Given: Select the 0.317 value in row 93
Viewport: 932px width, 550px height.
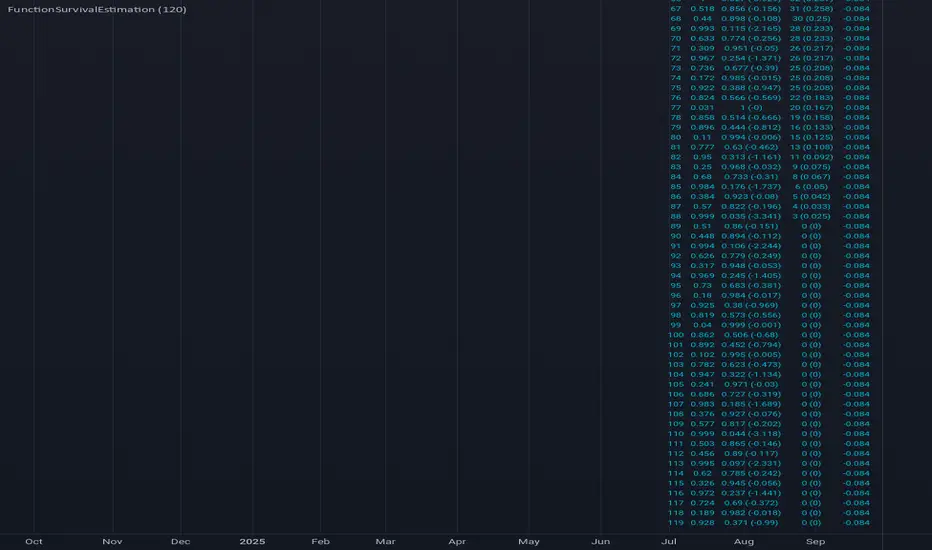Looking at the screenshot, I should click(x=703, y=266).
